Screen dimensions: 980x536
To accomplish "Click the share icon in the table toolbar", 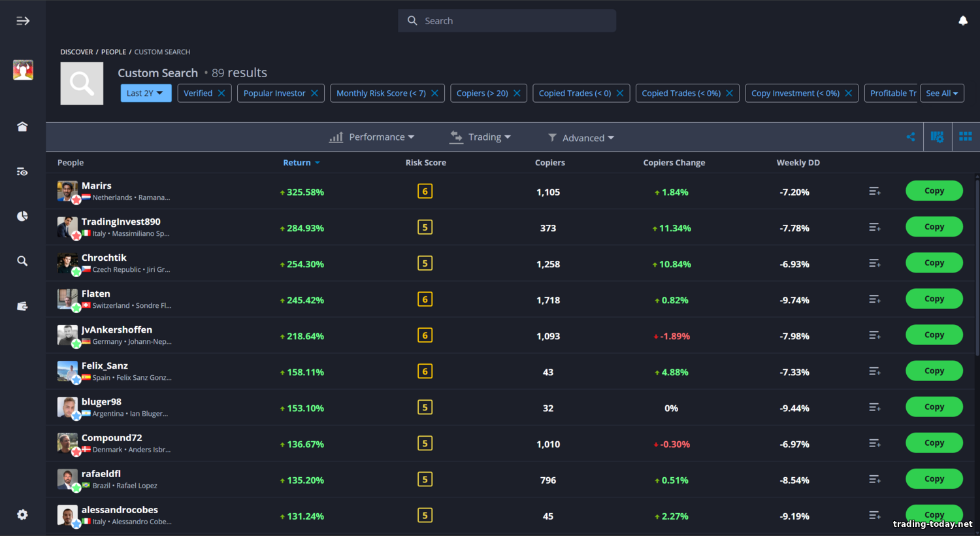I will pyautogui.click(x=910, y=137).
